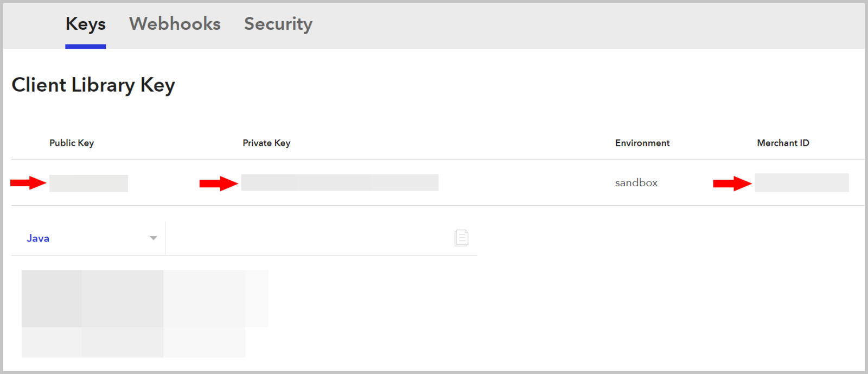
Task: Click the Environment column header
Action: click(642, 143)
